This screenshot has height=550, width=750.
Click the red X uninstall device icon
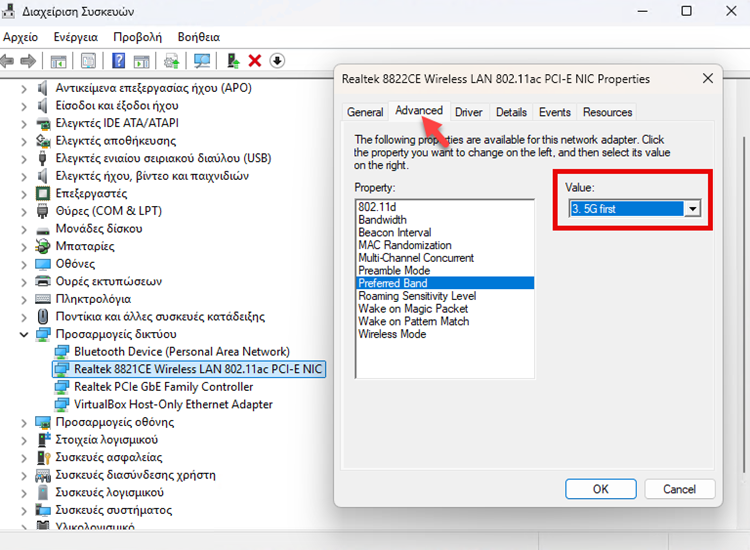255,61
